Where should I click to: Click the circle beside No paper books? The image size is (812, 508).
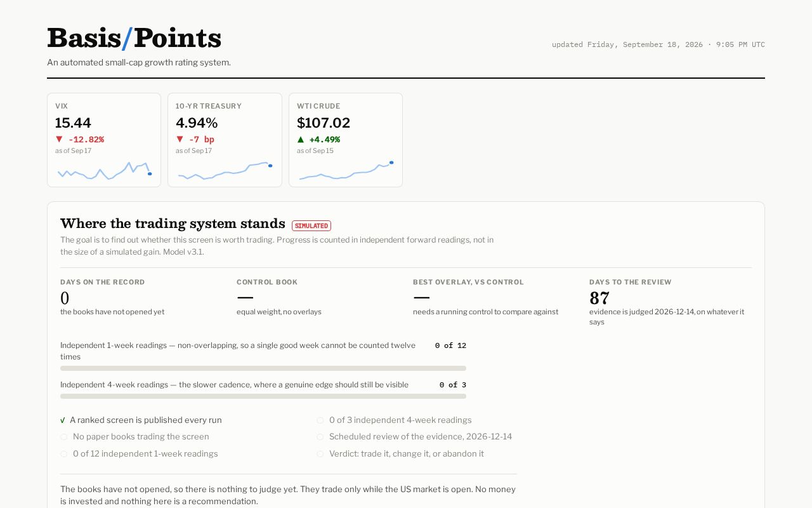[x=63, y=437]
